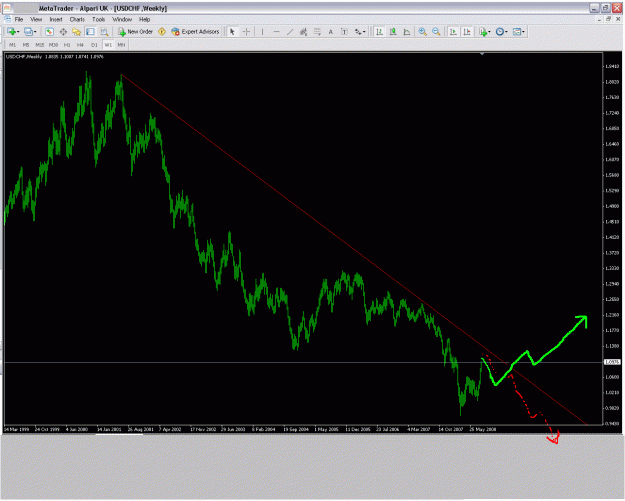Viewport: 625px width, 501px height.
Task: Open the View menu
Action: coord(36,20)
